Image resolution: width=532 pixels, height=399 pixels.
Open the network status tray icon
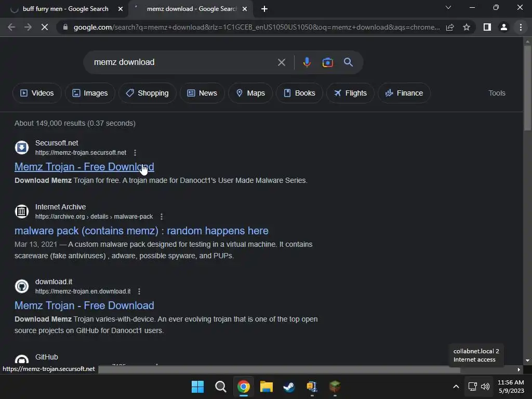tap(472, 387)
